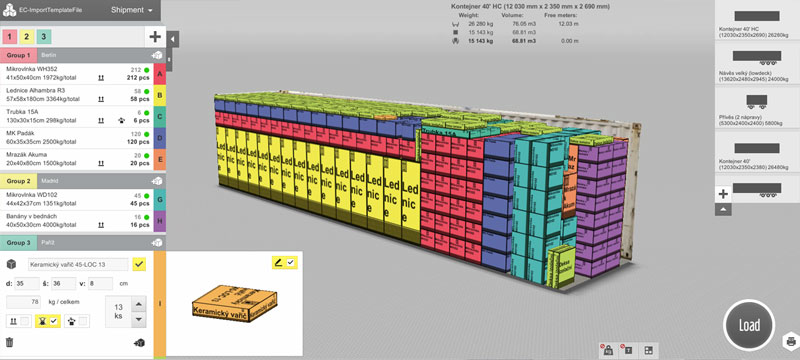Add a new group with plus button
This screenshot has height=360, width=800.
[155, 37]
